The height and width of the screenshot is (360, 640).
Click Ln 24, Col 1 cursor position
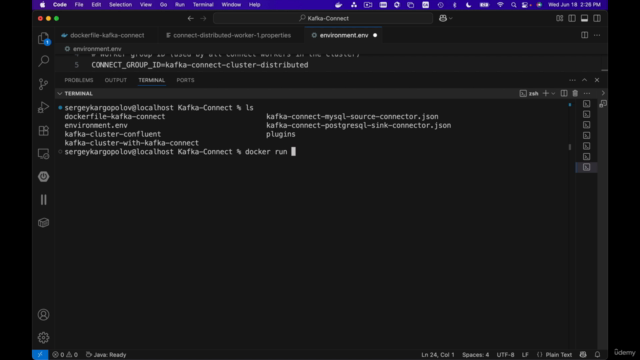438,355
